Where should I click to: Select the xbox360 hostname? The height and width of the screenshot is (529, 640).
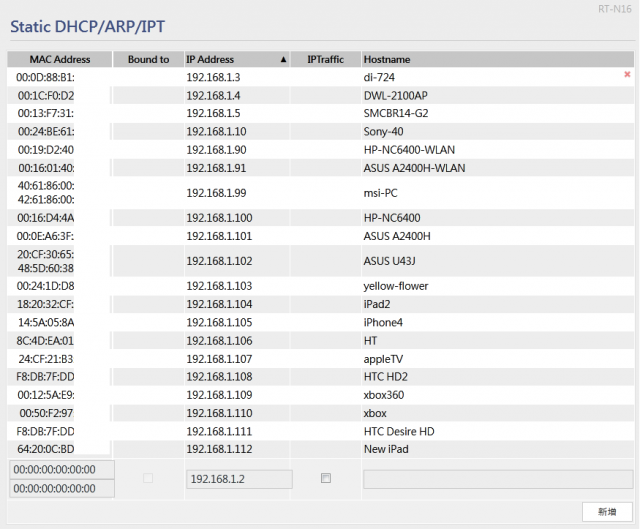pos(384,395)
